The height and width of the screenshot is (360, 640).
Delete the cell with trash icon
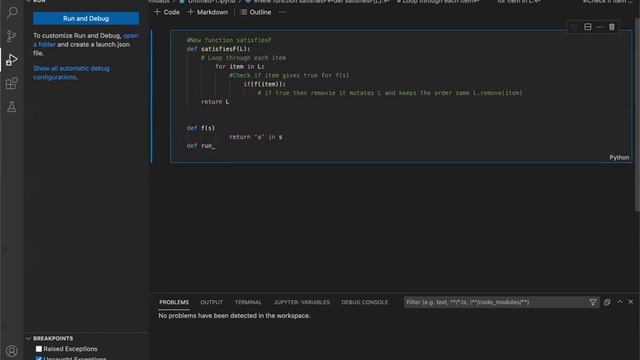[611, 27]
